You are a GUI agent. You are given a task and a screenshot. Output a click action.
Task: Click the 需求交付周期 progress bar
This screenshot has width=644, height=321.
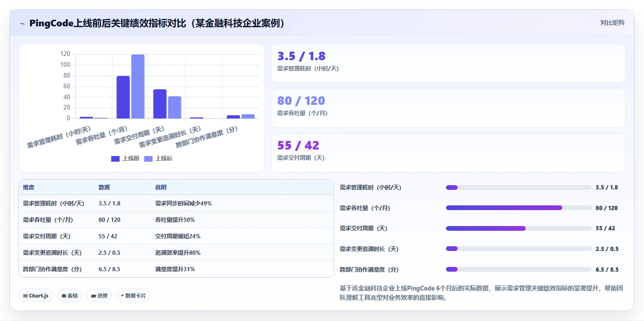click(519, 228)
